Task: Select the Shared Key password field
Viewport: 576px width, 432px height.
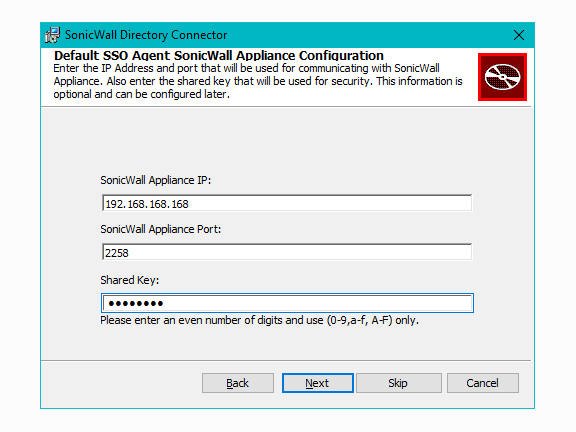Action: tap(287, 303)
